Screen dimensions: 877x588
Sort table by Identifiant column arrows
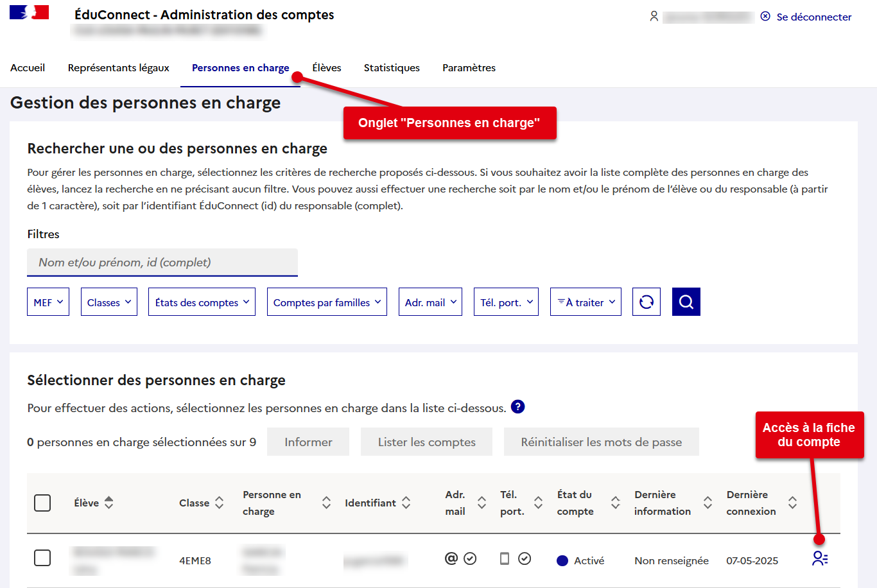click(406, 503)
